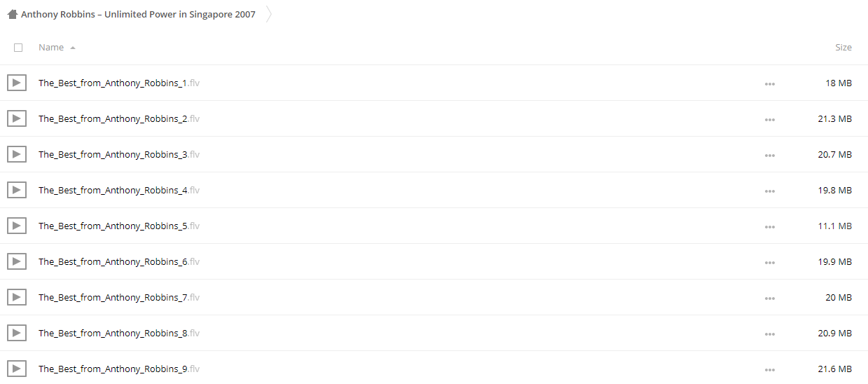
Task: Select the row showing 11.1 MB size
Action: 434,226
